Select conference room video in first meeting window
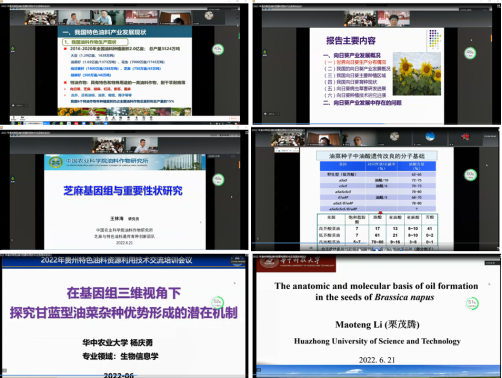 pos(41,18)
